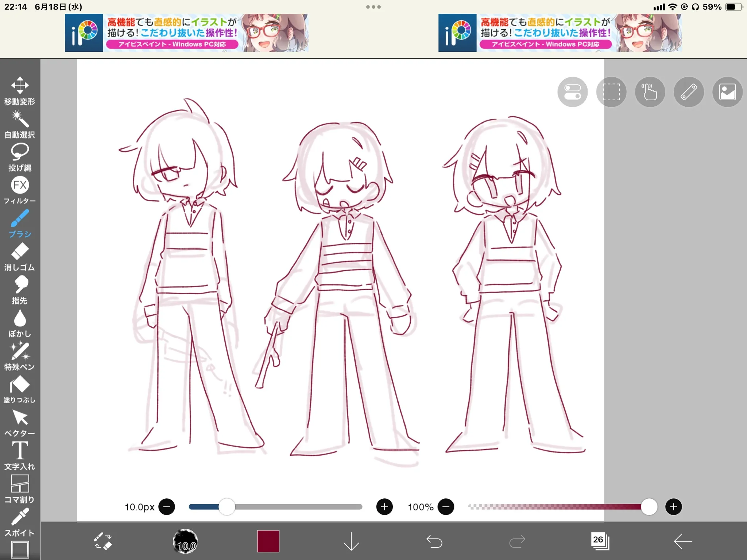
Task: Toggle the stabilizer hand-touch button
Action: point(650,92)
